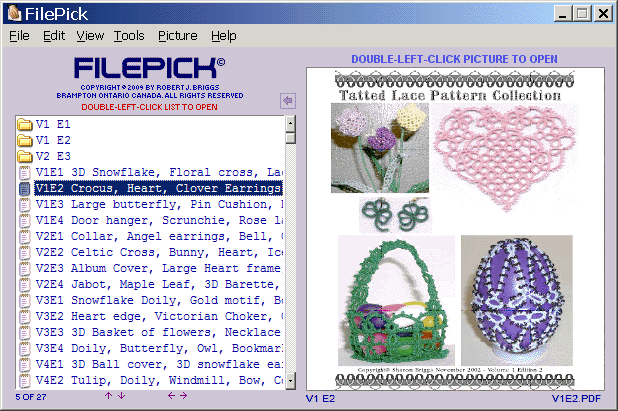Click document icon beside V3E2 Heart edge

coord(24,316)
